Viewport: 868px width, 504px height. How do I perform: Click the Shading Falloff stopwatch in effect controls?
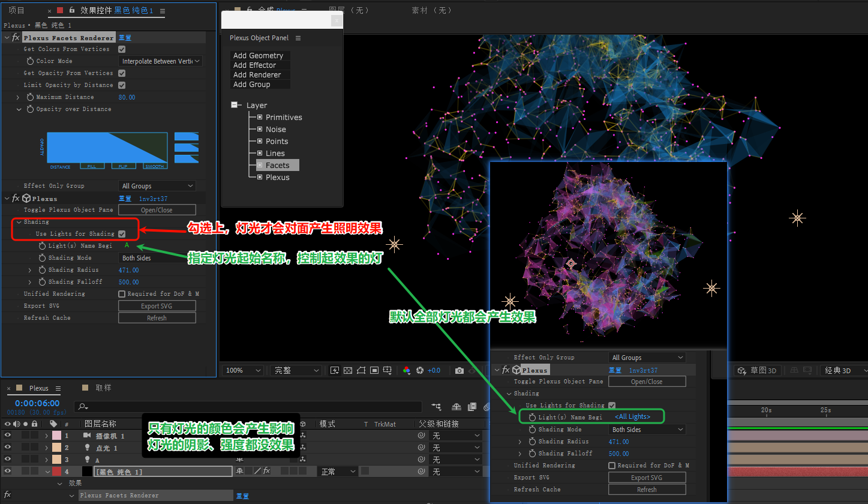[43, 282]
